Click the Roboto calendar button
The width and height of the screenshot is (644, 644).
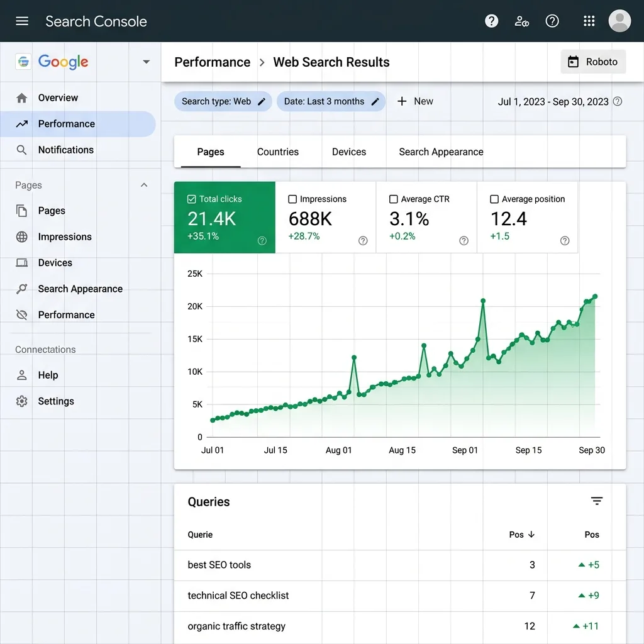[x=593, y=62]
